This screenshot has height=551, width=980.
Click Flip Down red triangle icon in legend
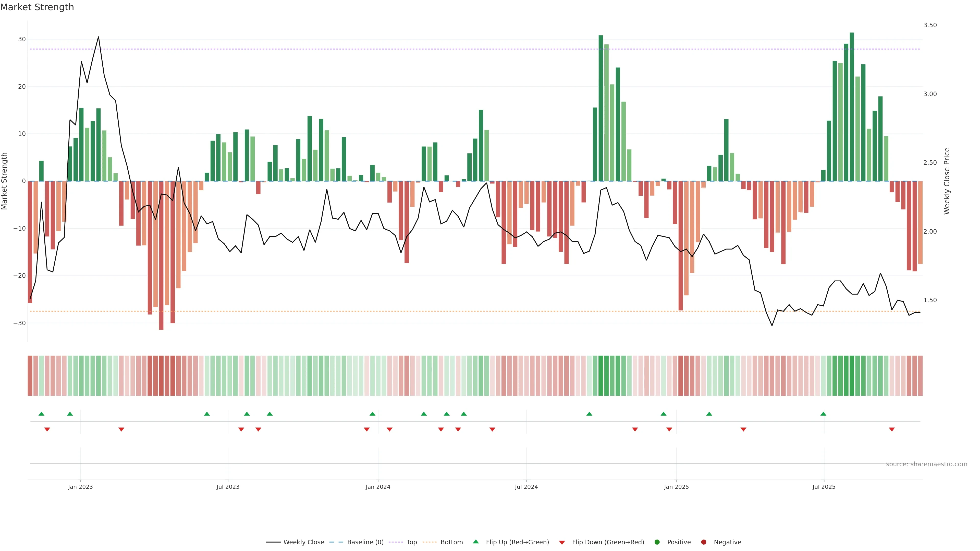click(x=562, y=543)
